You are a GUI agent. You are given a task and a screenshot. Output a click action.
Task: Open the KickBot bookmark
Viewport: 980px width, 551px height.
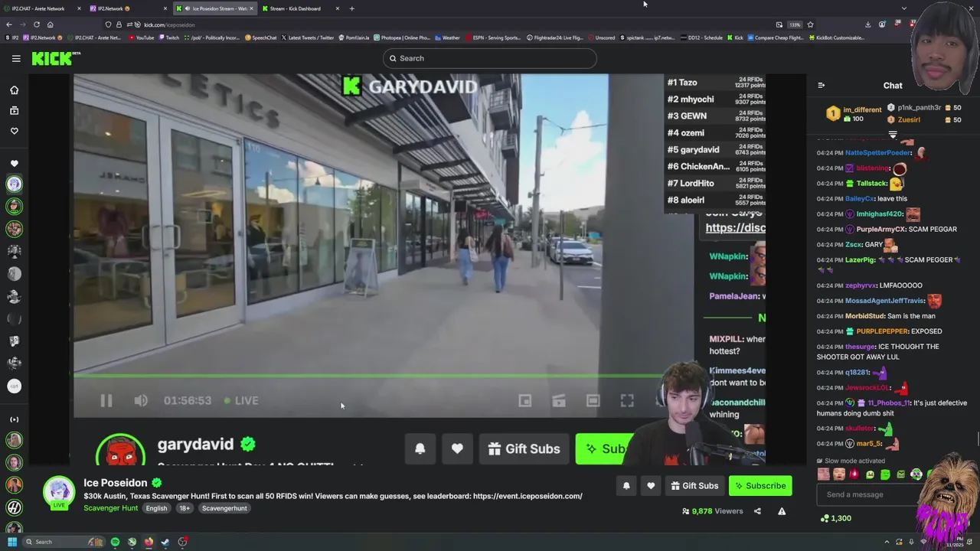[837, 37]
